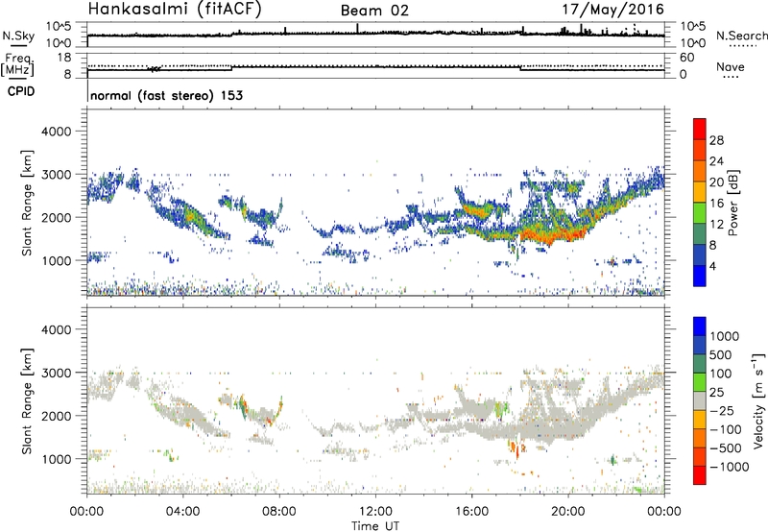Click the velocity panel 'Slant Range [km]' label
Image resolution: width=768 pixels, height=532 pixels.
click(27, 400)
